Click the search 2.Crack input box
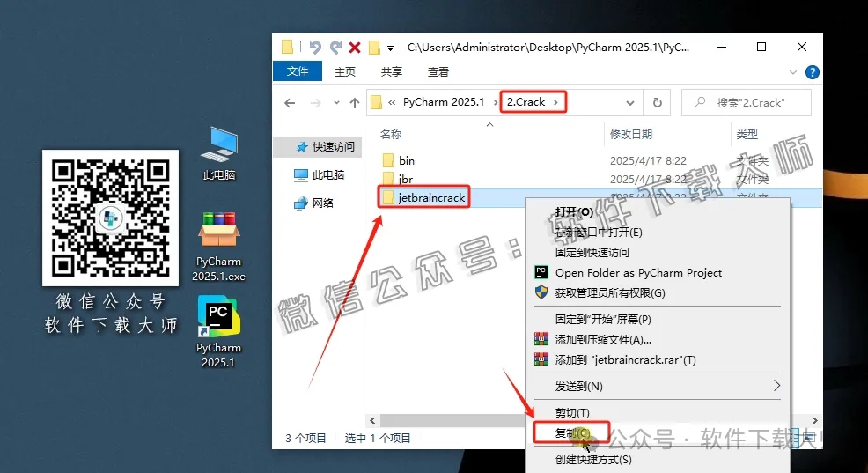 [747, 102]
